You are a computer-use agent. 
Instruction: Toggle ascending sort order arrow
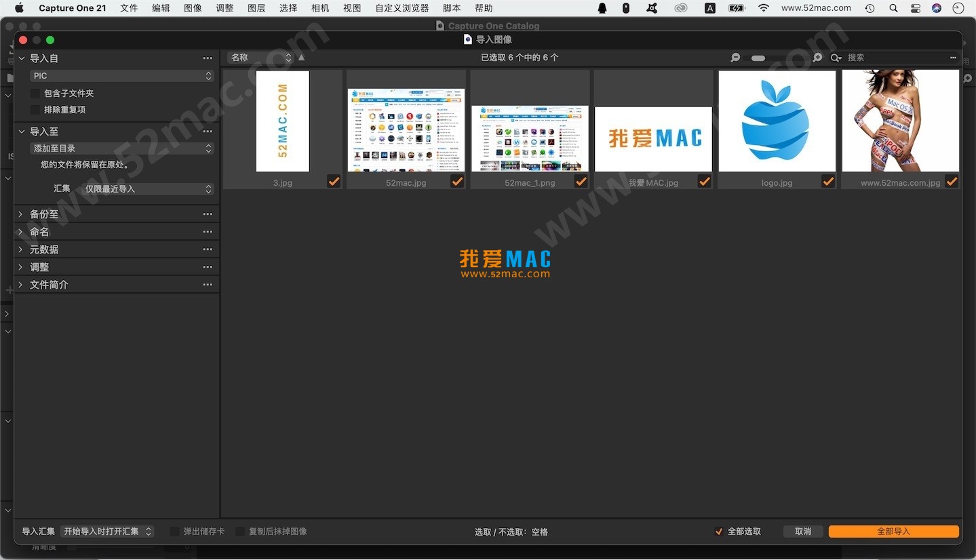[302, 58]
